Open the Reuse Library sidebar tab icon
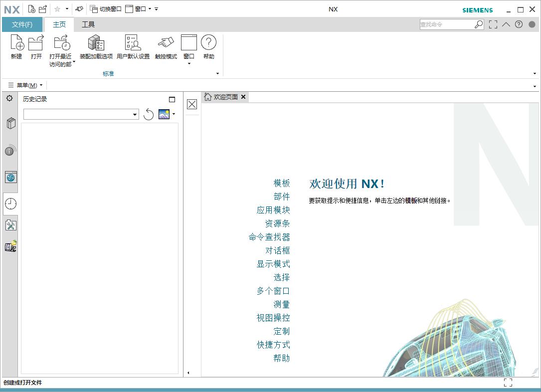Screen dimensions: 541x392 click(x=10, y=123)
